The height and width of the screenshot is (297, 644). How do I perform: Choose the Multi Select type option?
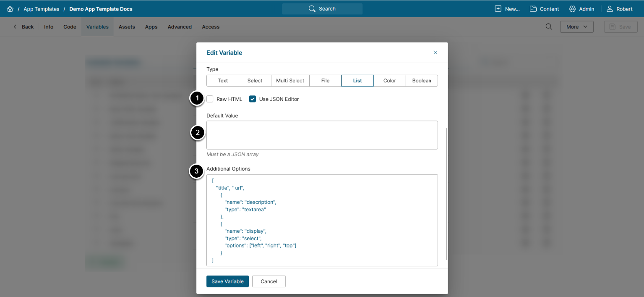290,81
